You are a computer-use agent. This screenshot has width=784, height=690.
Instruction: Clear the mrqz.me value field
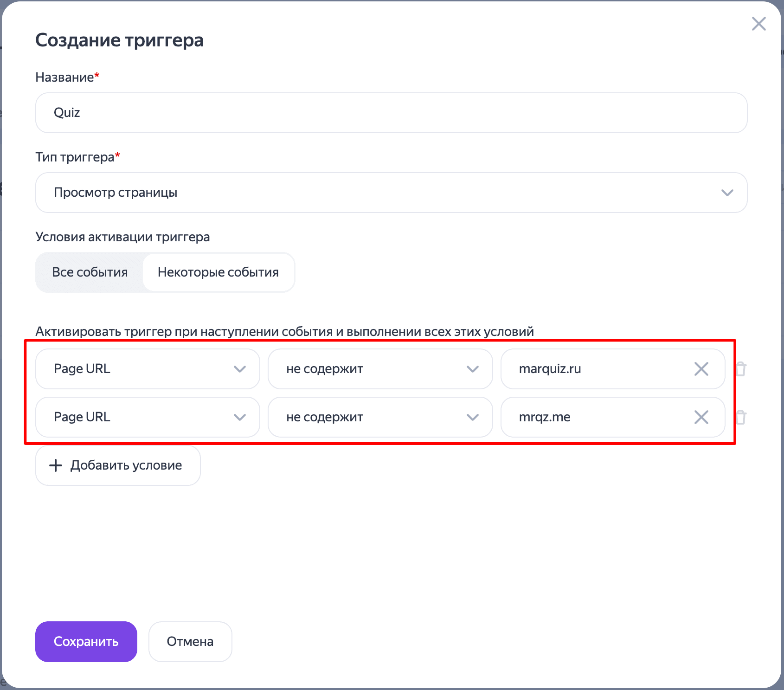click(x=701, y=417)
